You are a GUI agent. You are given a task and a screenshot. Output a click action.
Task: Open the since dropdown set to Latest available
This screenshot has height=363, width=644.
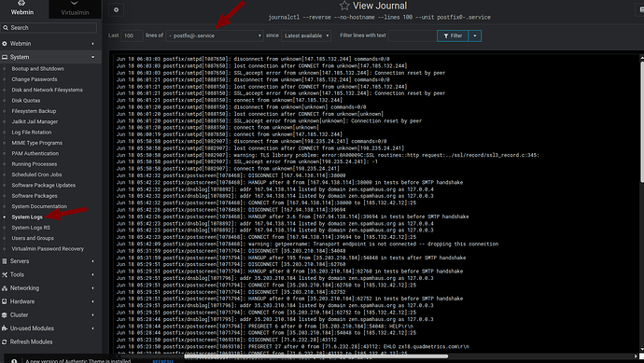pyautogui.click(x=306, y=35)
